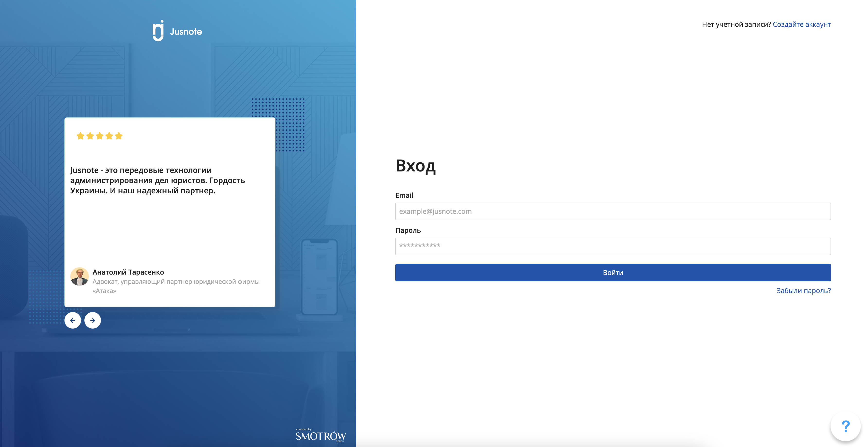
Task: Click Анатолий Тарасенко's avatar photo
Action: [x=80, y=277]
